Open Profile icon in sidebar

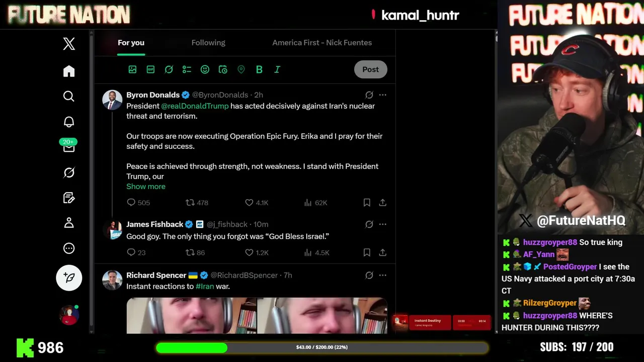[x=69, y=223]
